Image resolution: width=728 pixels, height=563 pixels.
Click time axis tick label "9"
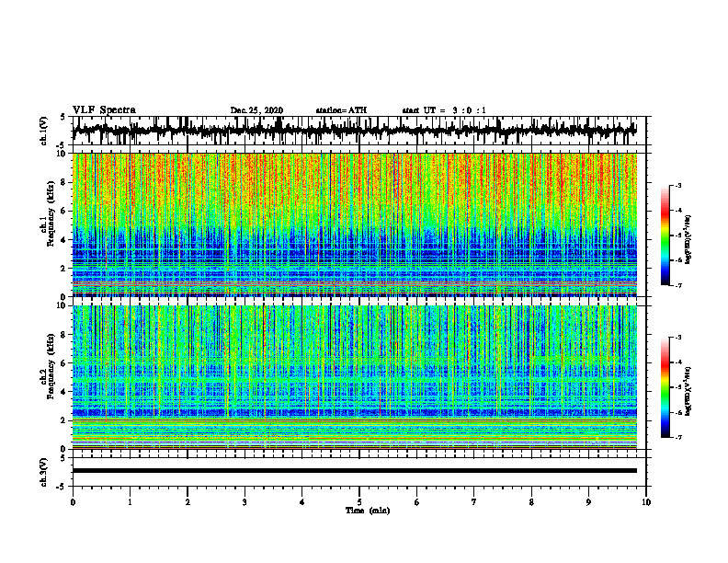588,502
